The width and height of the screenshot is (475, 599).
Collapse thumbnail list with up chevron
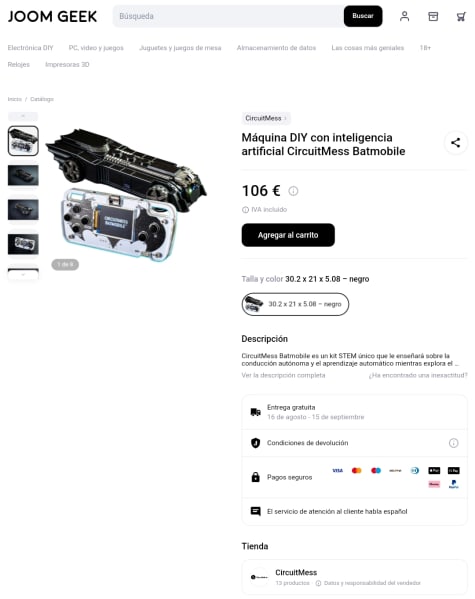23,116
